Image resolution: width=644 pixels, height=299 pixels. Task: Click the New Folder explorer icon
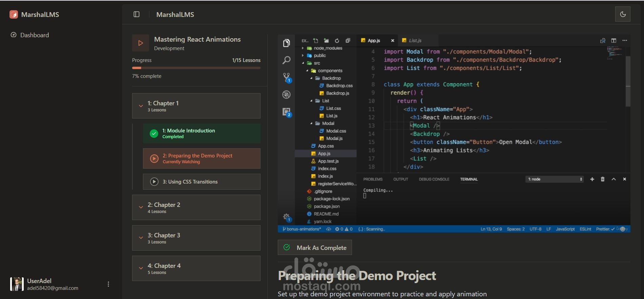click(x=326, y=41)
